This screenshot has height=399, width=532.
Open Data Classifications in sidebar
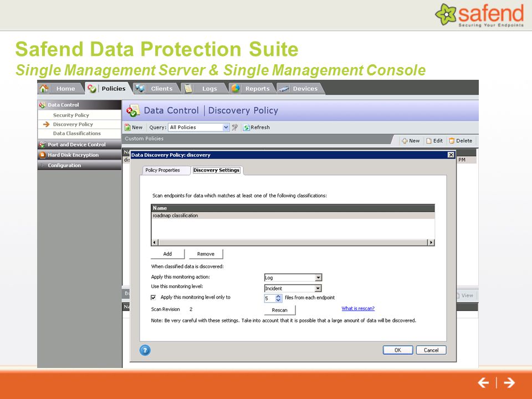click(76, 134)
